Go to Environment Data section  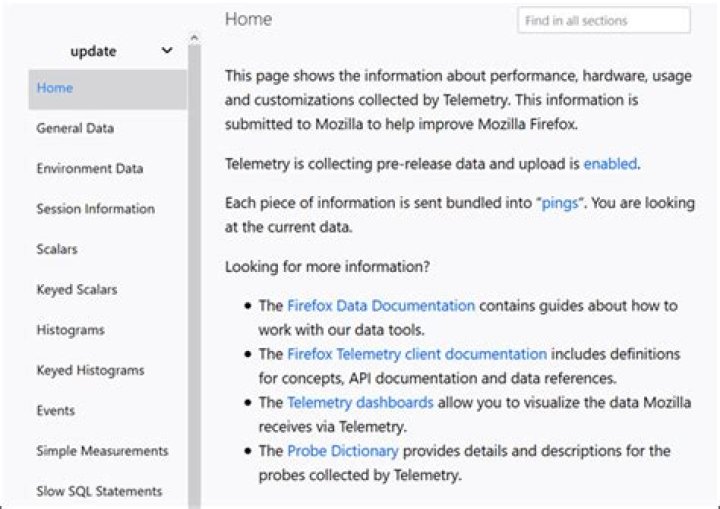tap(90, 169)
